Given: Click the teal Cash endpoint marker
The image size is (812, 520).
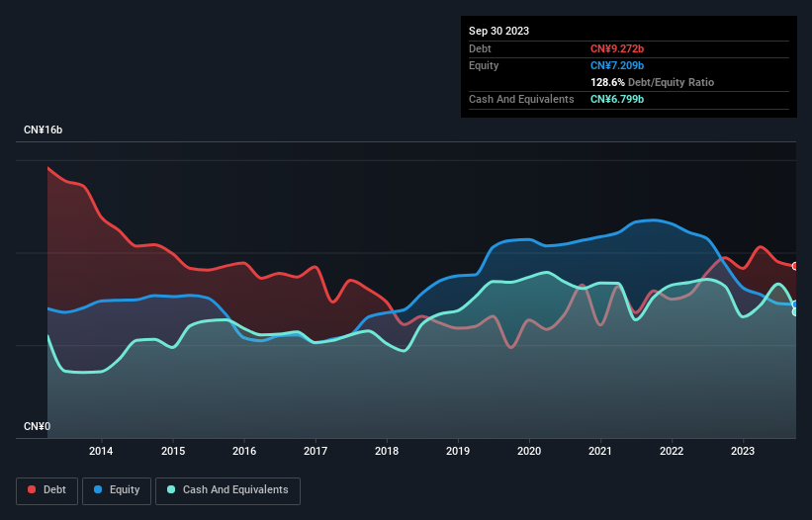Looking at the screenshot, I should click(795, 312).
